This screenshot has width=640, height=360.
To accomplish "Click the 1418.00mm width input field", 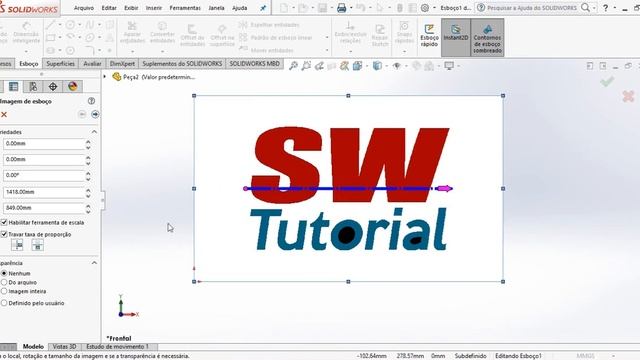I will point(44,192).
